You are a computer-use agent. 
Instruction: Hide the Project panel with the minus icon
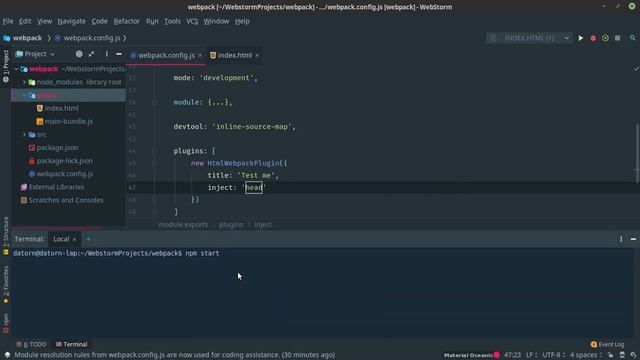click(x=119, y=54)
